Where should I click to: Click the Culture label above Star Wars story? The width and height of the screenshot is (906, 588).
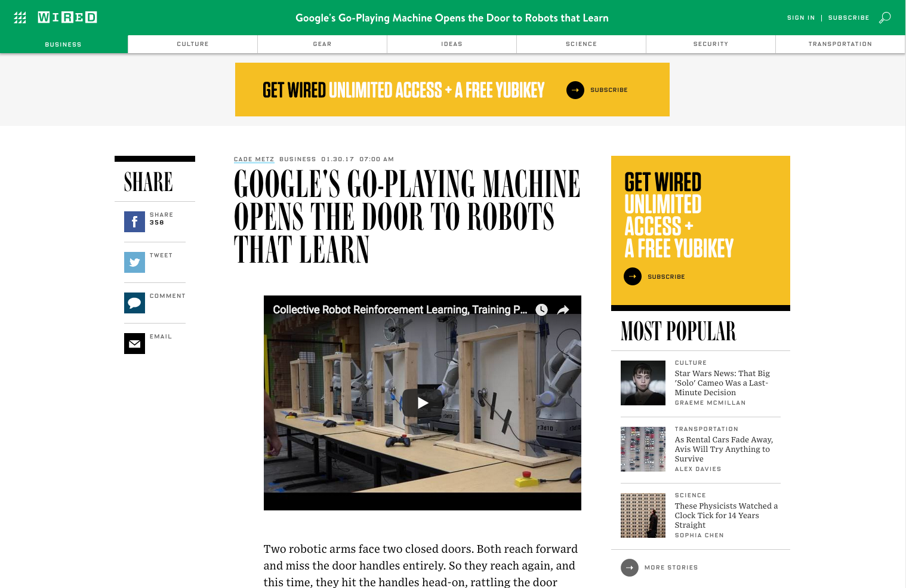(691, 363)
